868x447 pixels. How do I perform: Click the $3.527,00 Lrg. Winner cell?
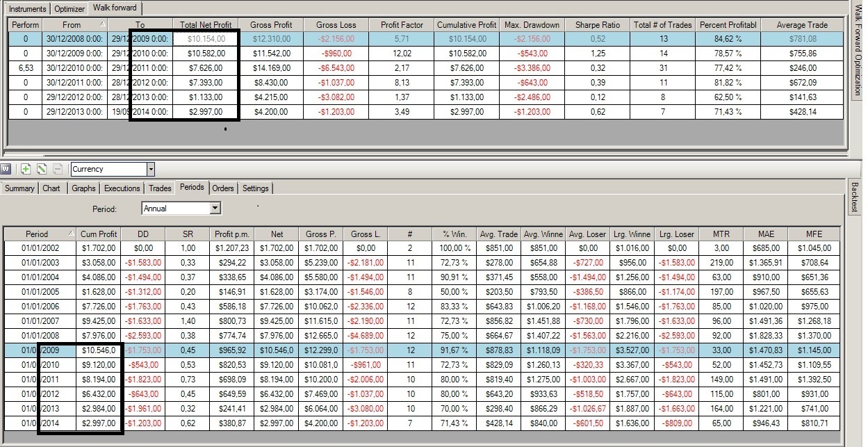632,350
